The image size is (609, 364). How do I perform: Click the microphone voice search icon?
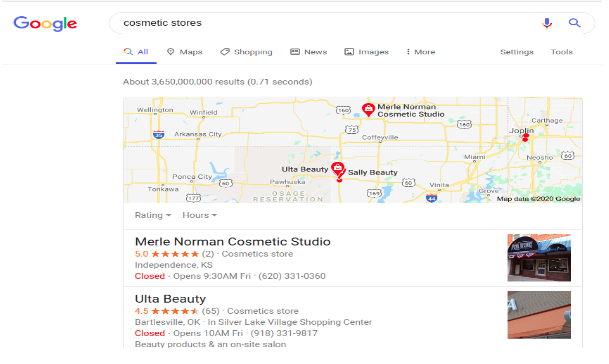click(547, 23)
